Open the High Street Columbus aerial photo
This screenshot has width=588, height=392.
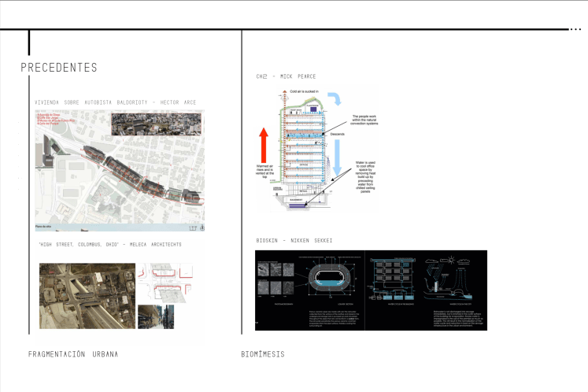coord(86,295)
